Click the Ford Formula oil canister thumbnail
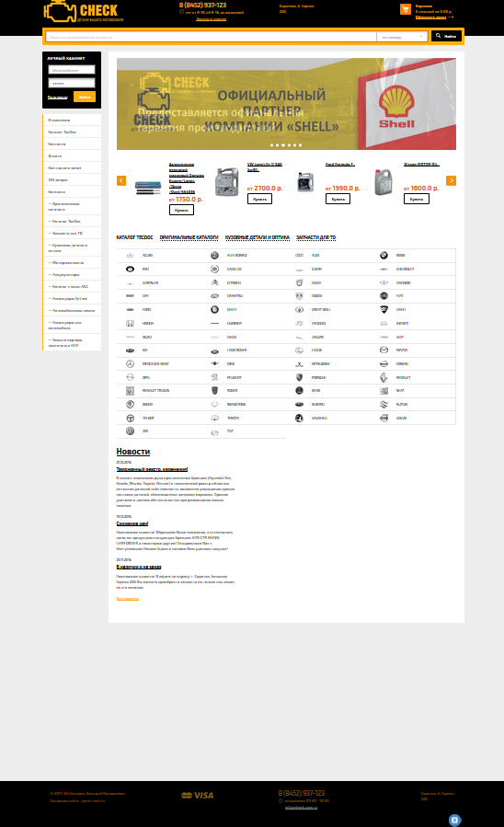504x827 pixels. tap(305, 181)
